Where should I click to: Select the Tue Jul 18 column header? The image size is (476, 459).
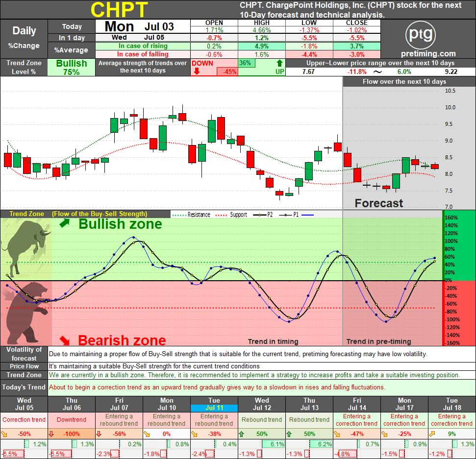pos(451,404)
